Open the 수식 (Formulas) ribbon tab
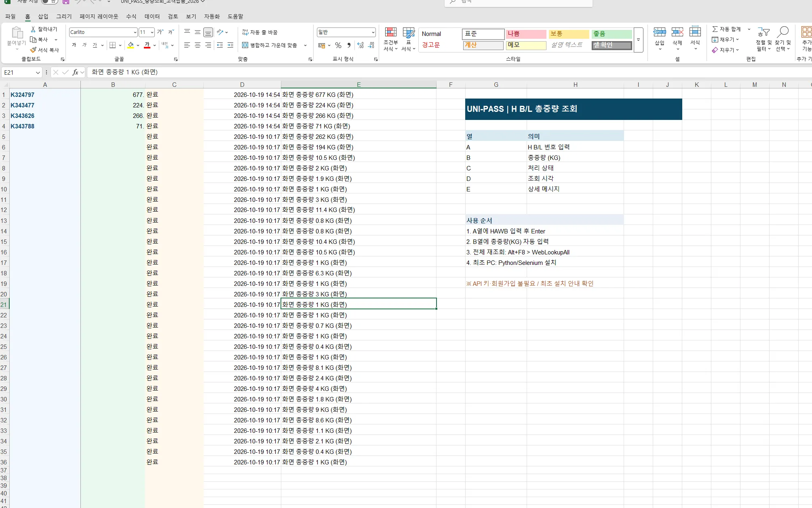This screenshot has height=508, width=812. coord(131,17)
